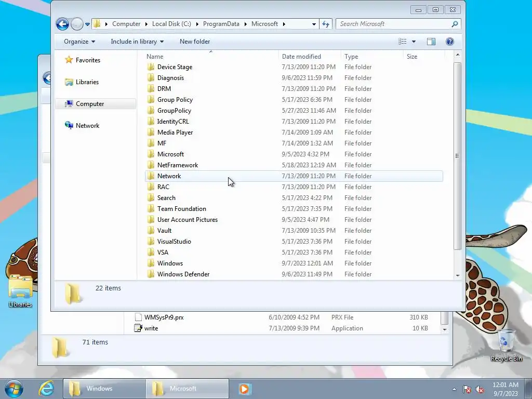Image resolution: width=532 pixels, height=399 pixels.
Task: Click Computer in the address breadcrumb
Action: pyautogui.click(x=126, y=24)
